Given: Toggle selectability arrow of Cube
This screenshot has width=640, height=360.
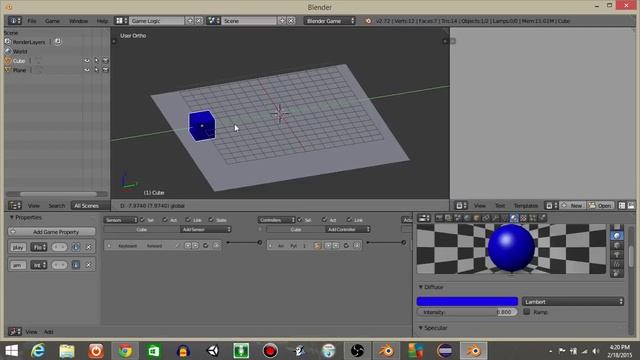Looking at the screenshot, I should (x=96, y=61).
